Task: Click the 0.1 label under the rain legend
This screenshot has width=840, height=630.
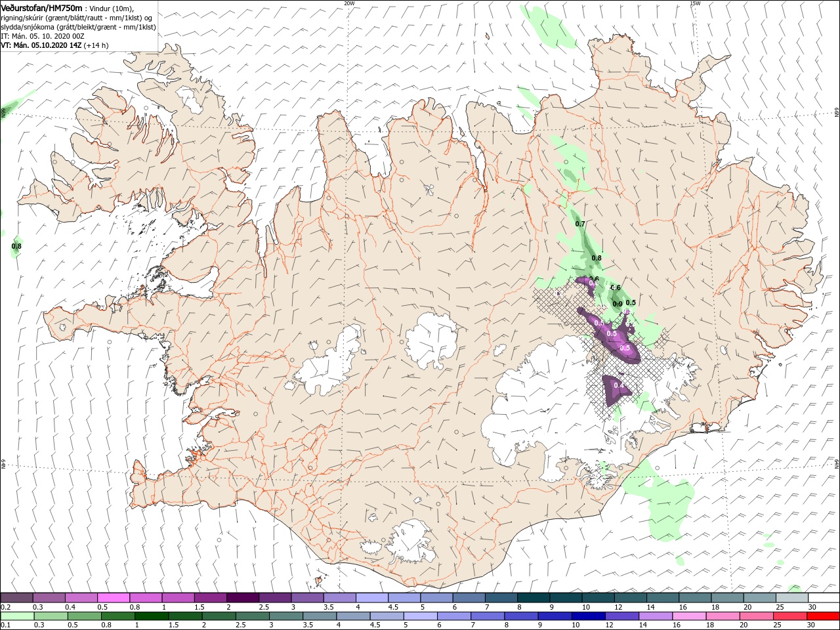Action: [x=5, y=625]
